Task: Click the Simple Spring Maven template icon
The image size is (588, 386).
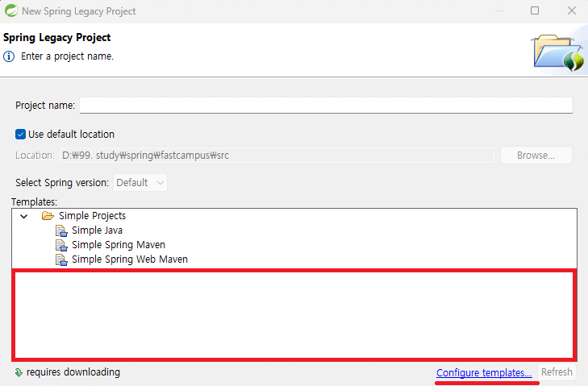Action: tap(61, 246)
